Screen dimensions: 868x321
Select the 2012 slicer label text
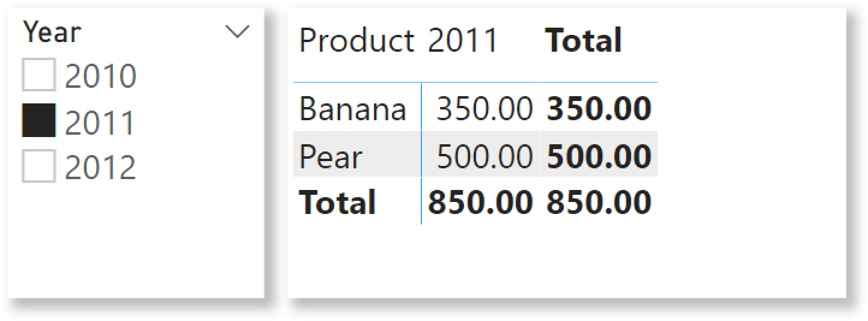point(101,167)
